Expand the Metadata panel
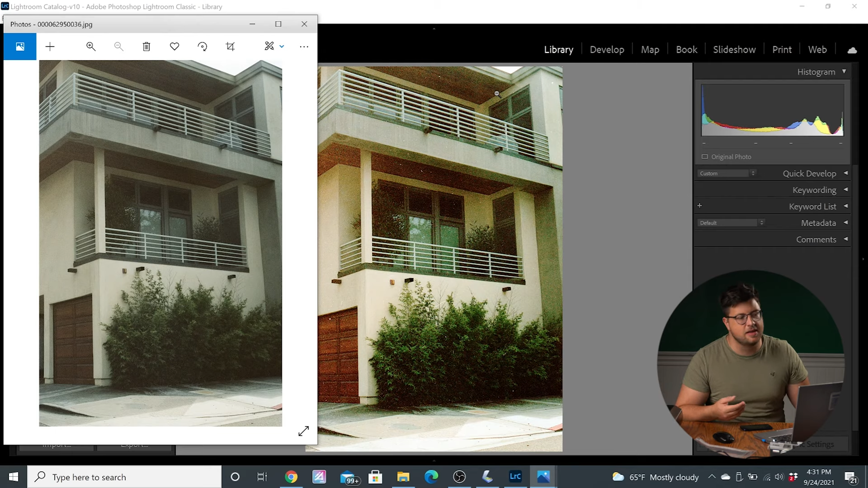 click(845, 223)
